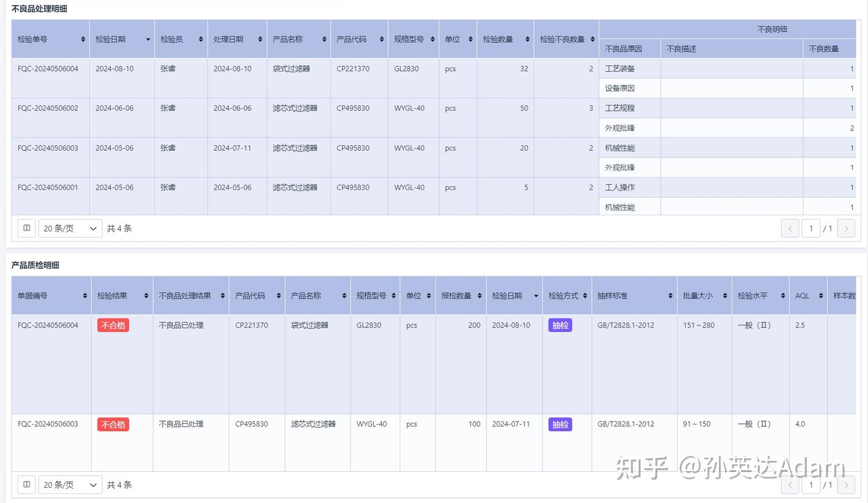Click next page arrow of 不良品处理明细 pagination
The image size is (868, 503).
(x=846, y=228)
